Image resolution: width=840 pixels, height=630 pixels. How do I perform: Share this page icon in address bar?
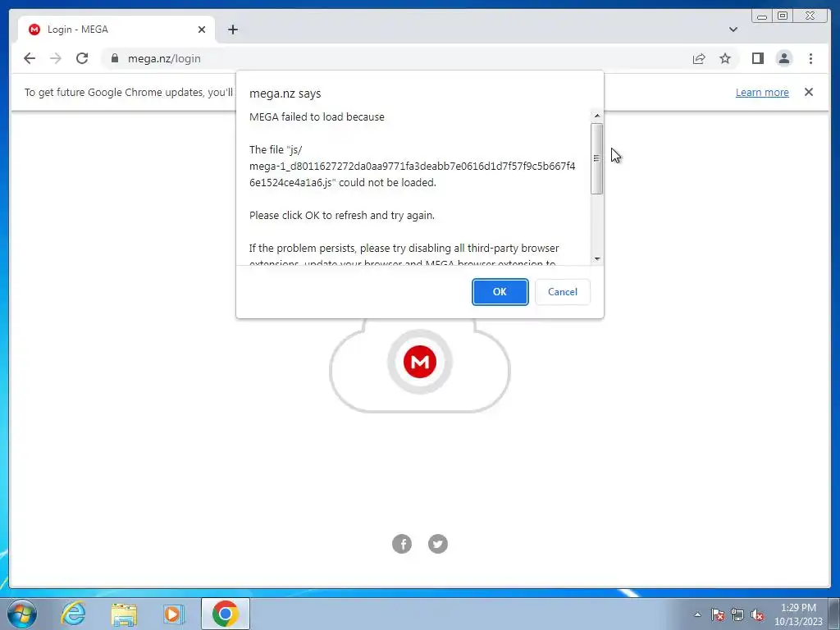point(699,58)
